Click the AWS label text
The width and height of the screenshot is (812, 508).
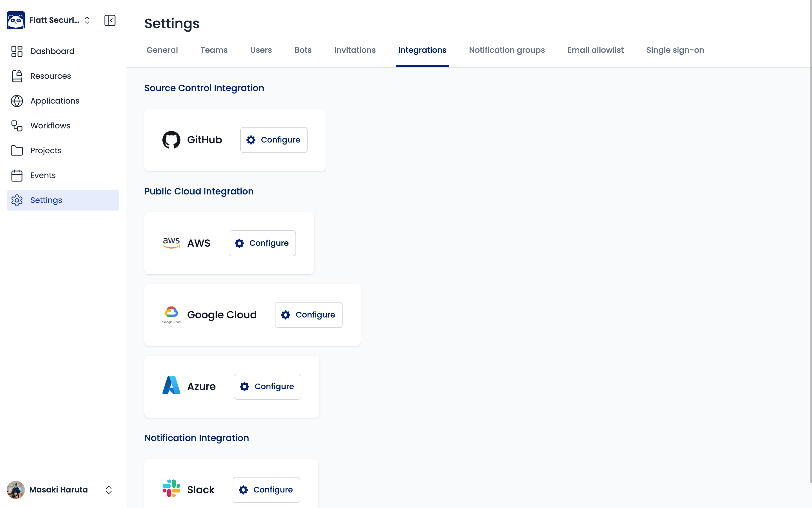click(x=199, y=243)
